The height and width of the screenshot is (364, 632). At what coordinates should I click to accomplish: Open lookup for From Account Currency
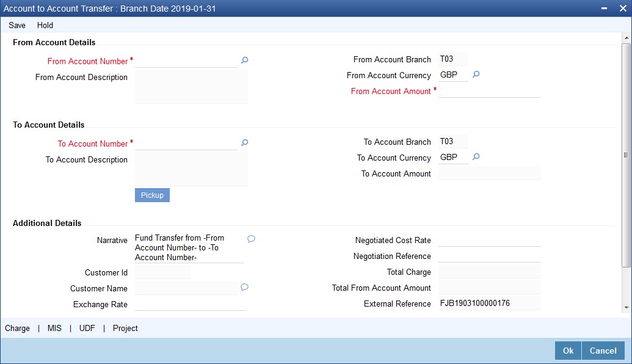click(476, 74)
